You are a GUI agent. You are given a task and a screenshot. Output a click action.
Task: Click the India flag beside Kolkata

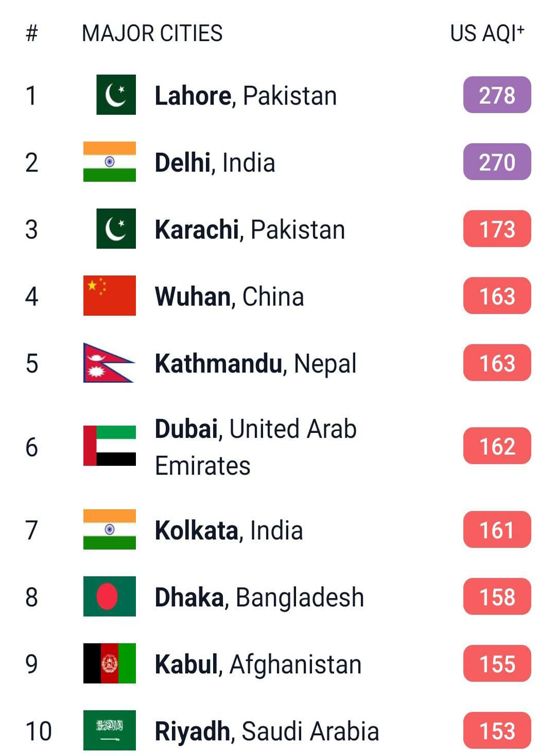point(110,530)
